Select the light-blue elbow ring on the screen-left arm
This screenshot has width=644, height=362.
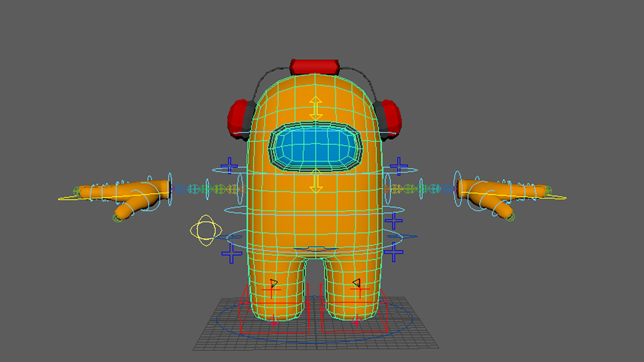207,189
